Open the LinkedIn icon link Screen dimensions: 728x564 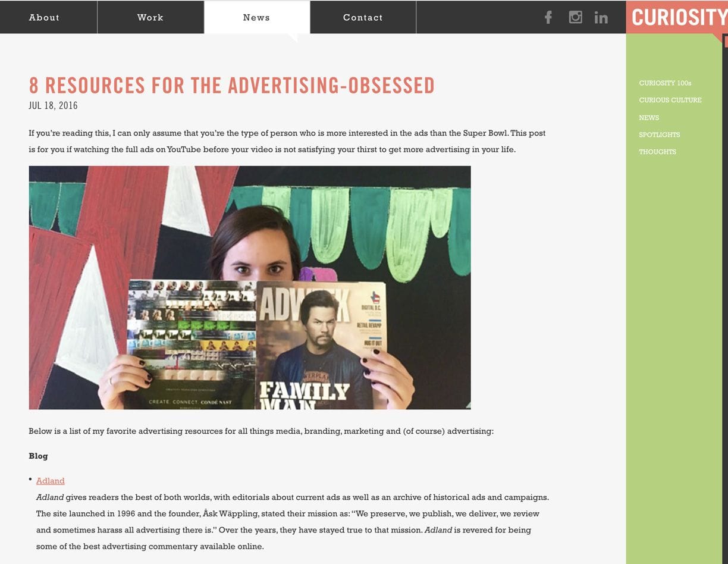click(x=601, y=18)
